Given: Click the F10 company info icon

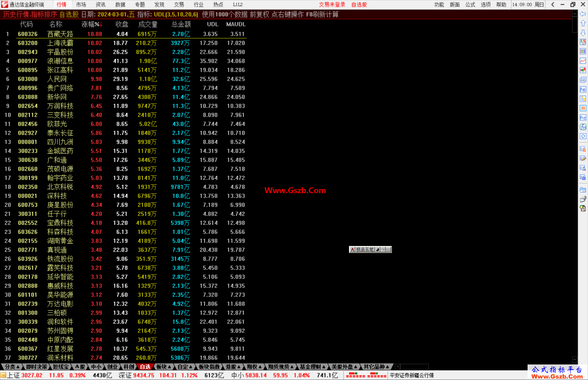Looking at the screenshot, I should point(583,89).
